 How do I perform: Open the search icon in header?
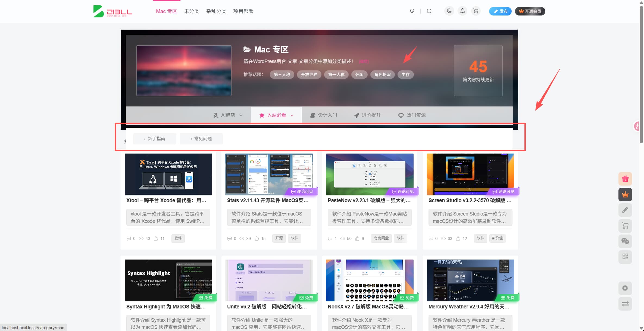pos(429,11)
